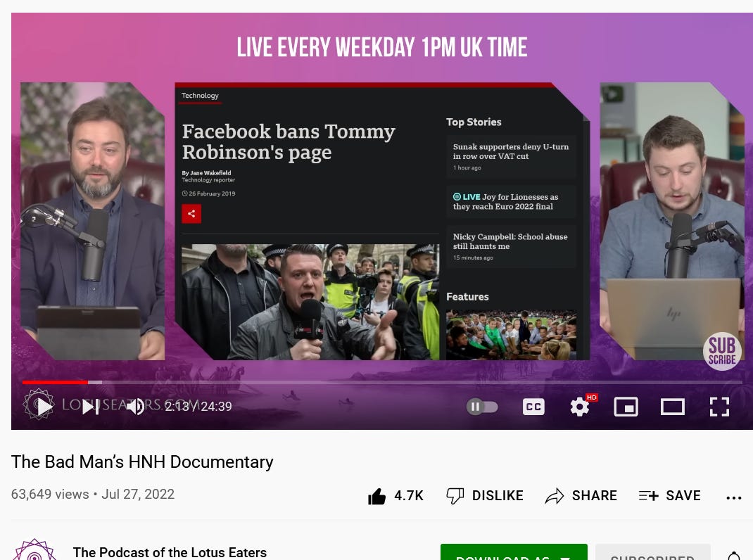Switch to miniplayer mode
This screenshot has width=753, height=560.
point(626,407)
